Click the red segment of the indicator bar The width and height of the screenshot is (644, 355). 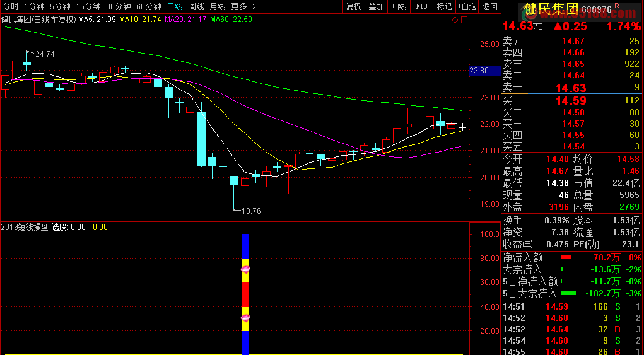[245, 294]
